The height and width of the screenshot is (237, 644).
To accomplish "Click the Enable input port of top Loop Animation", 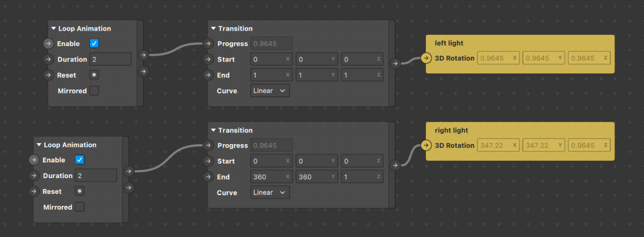I will pyautogui.click(x=48, y=44).
